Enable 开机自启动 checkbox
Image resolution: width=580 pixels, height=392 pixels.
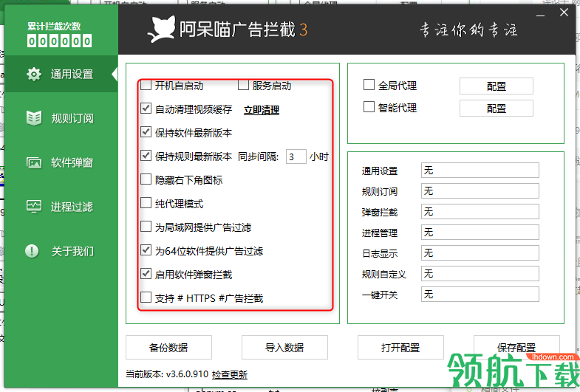(x=146, y=86)
